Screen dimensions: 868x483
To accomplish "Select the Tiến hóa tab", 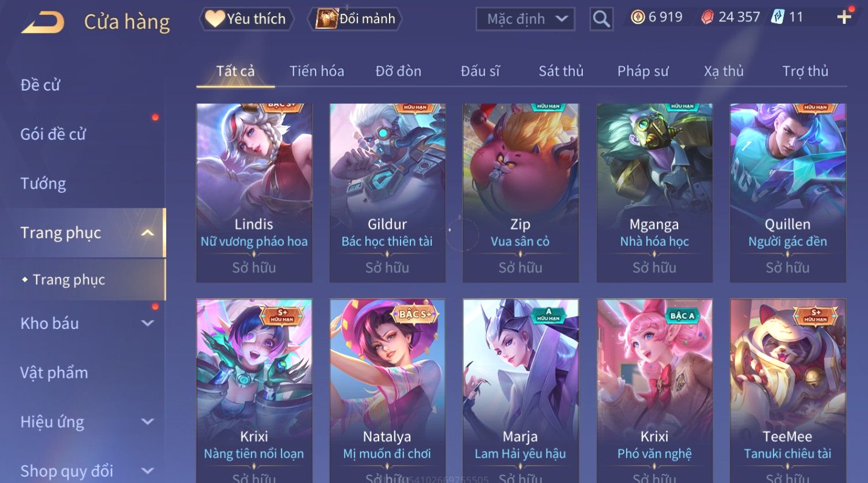I will 317,71.
